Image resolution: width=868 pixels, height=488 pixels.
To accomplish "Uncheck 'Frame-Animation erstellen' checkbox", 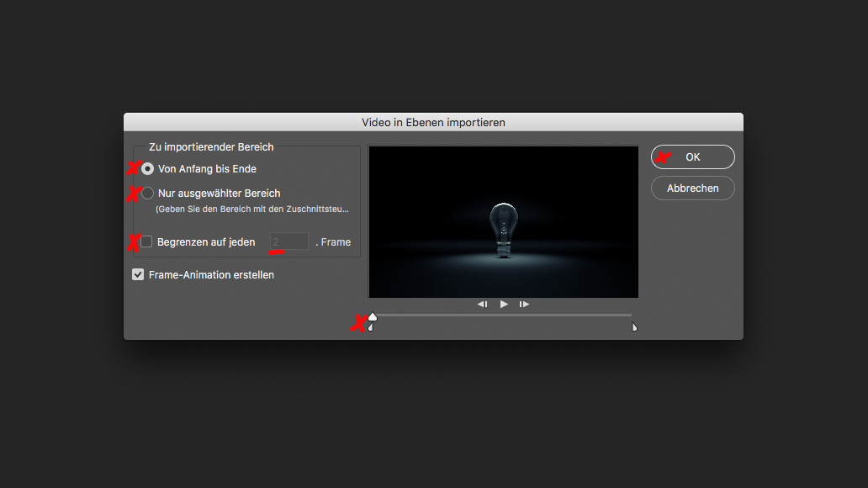I will click(x=138, y=274).
